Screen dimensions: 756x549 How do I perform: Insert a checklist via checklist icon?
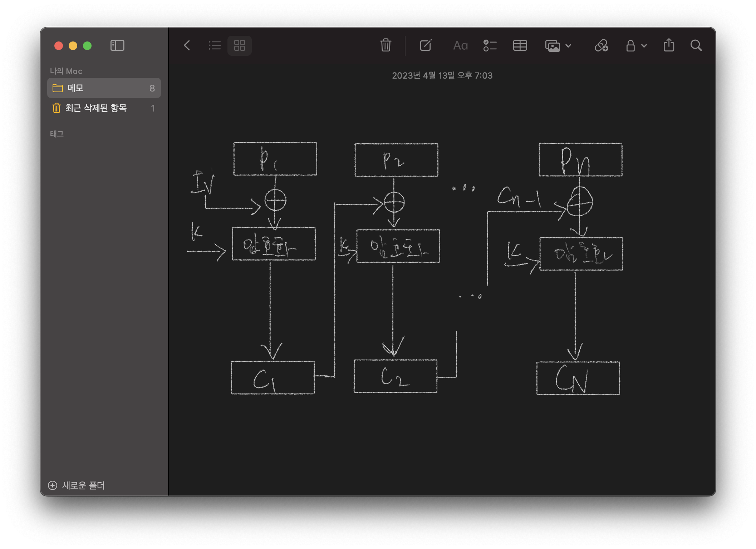coord(490,45)
